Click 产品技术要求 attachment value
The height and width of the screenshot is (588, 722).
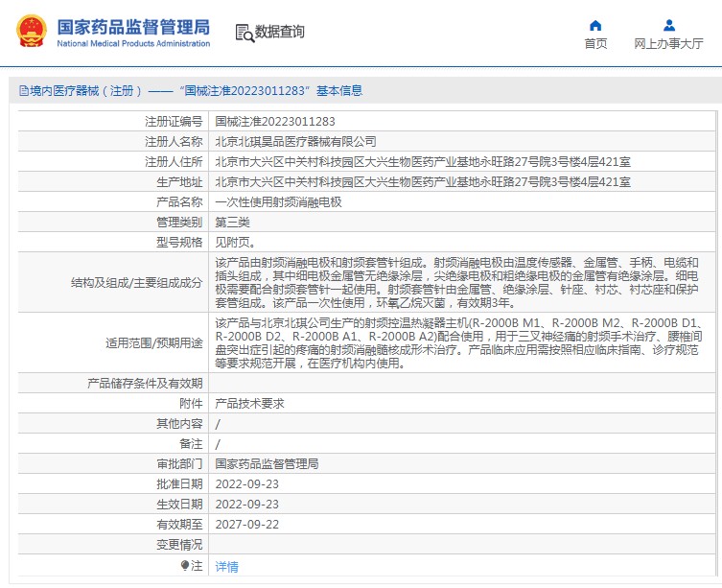point(249,404)
